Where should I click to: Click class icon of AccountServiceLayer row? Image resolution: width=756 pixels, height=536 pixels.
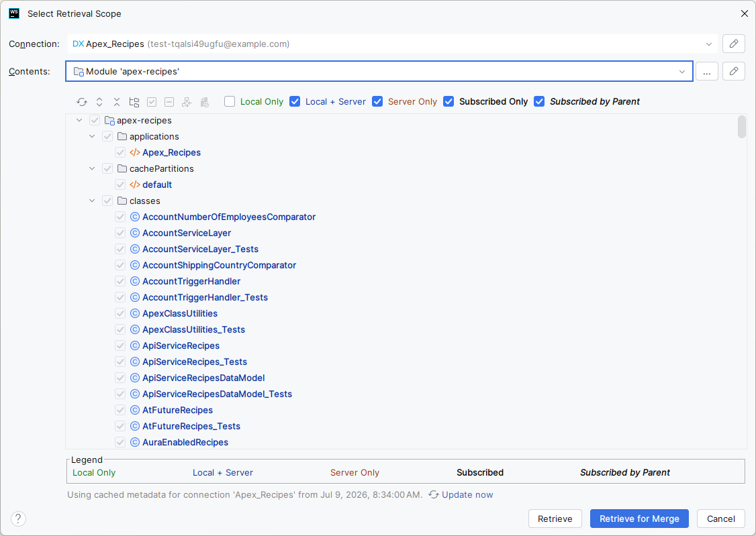(x=135, y=233)
